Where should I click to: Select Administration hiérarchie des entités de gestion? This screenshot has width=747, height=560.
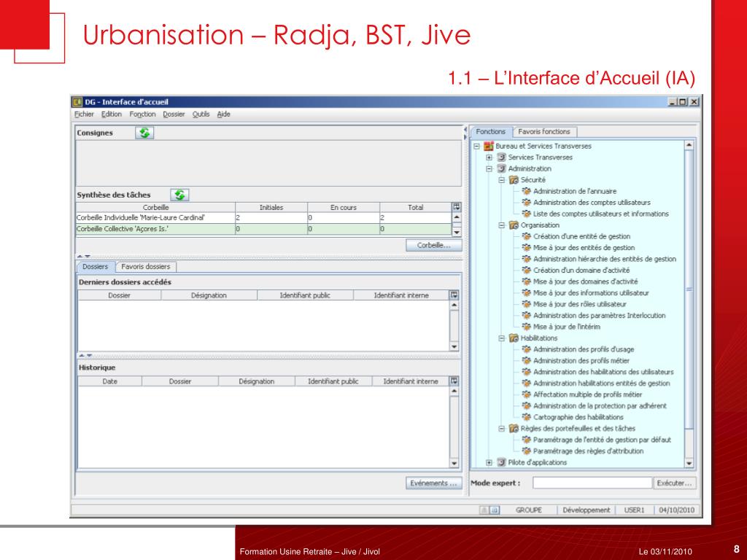click(605, 259)
